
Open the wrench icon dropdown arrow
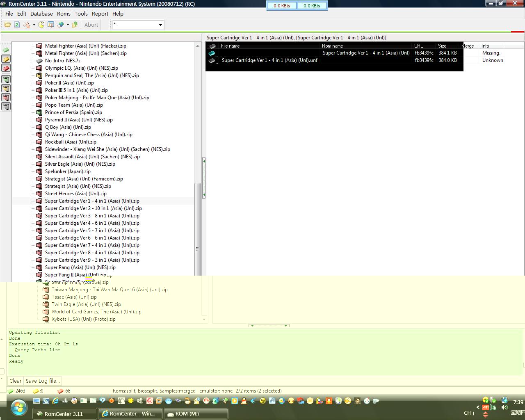[34, 25]
